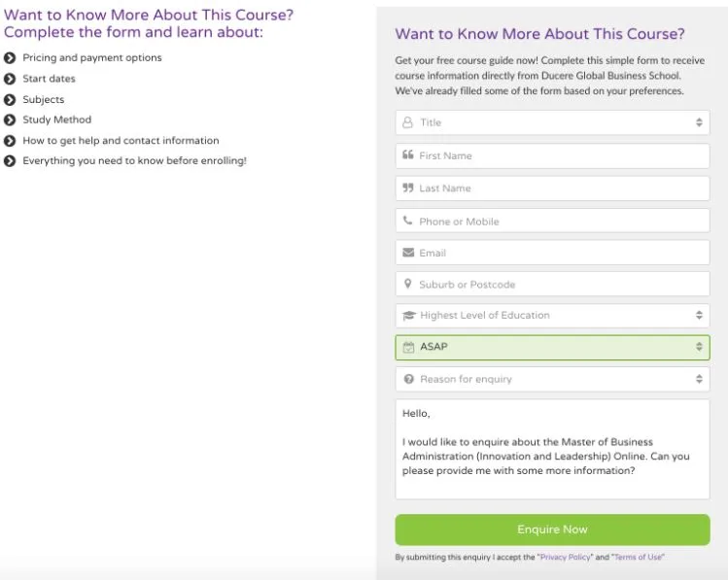
Task: Focus the First Name input field
Action: (x=559, y=155)
